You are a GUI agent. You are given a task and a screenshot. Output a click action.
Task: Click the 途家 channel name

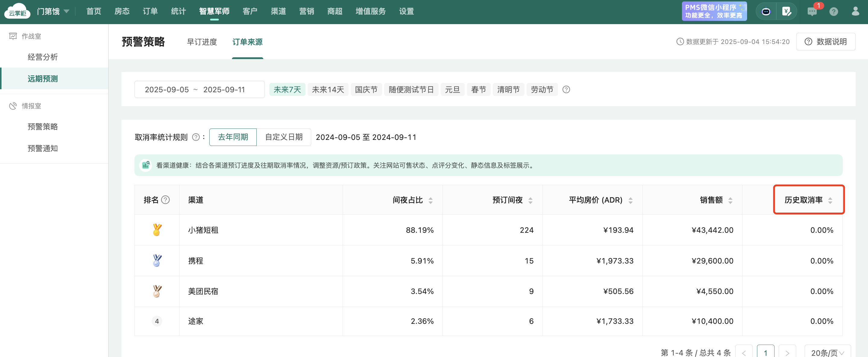pyautogui.click(x=195, y=321)
